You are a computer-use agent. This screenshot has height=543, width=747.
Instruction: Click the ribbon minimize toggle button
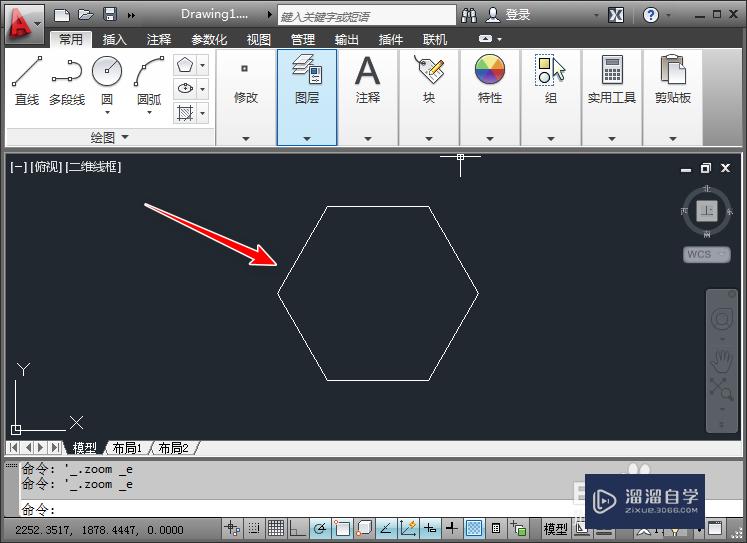pos(485,39)
